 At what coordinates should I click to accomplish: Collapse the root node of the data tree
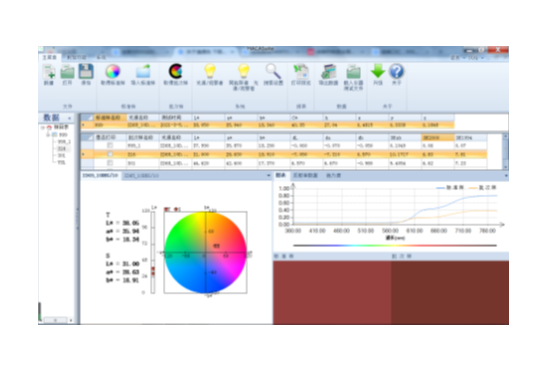43,127
